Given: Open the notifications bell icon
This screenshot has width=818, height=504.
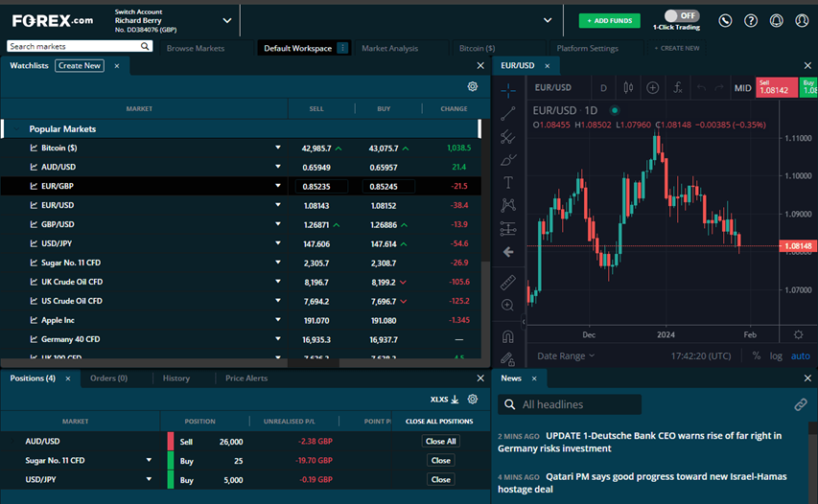Looking at the screenshot, I should point(776,20).
